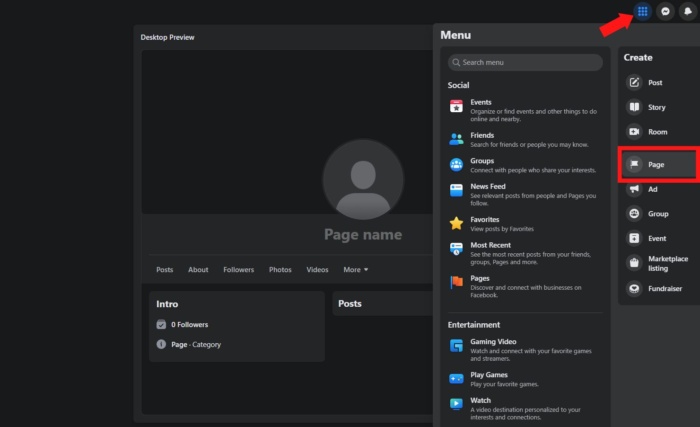
Task: Click the Gaming Video icon
Action: 456,345
